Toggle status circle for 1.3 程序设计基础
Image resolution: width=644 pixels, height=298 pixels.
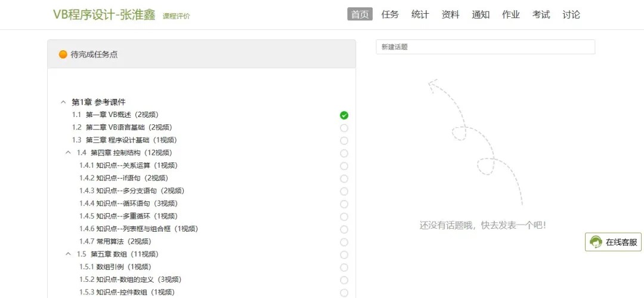tap(344, 141)
